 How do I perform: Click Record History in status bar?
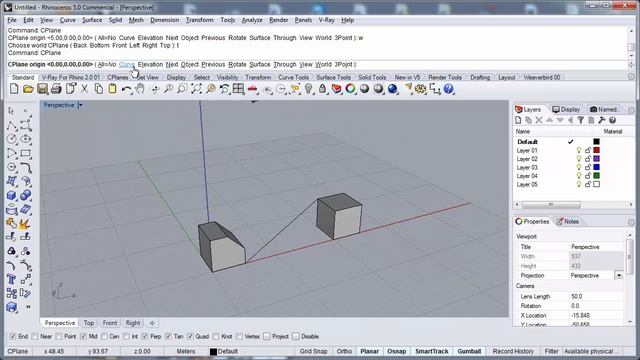(x=513, y=351)
